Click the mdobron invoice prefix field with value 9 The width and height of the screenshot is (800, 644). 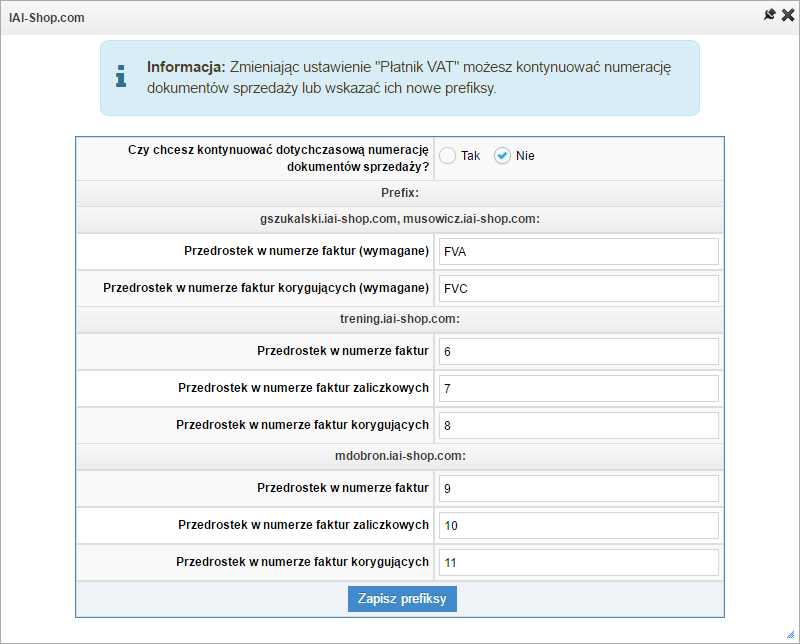pos(578,488)
